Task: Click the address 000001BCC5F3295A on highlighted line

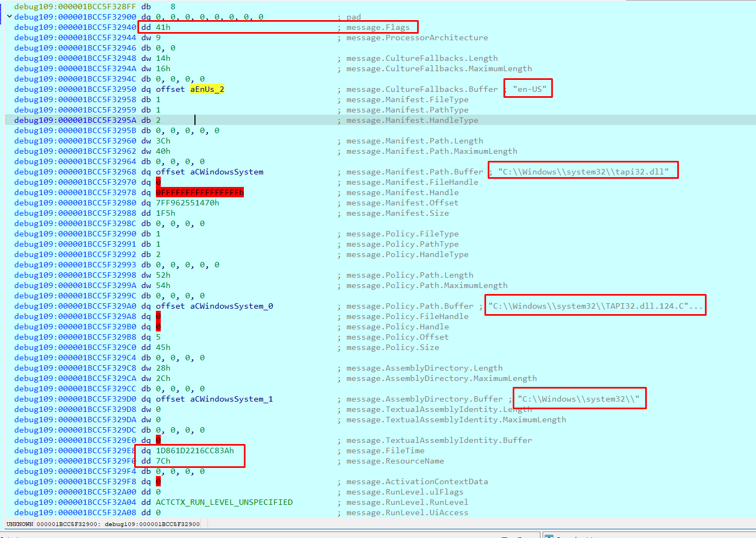Action: click(x=75, y=120)
